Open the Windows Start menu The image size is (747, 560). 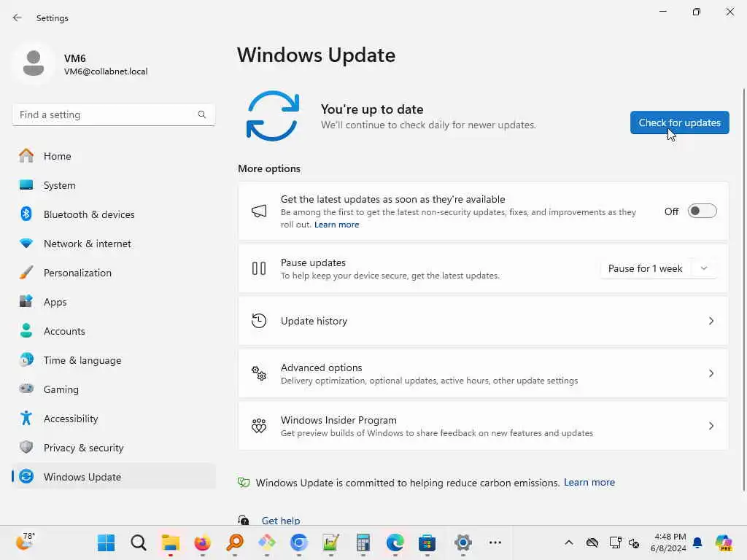tap(106, 542)
